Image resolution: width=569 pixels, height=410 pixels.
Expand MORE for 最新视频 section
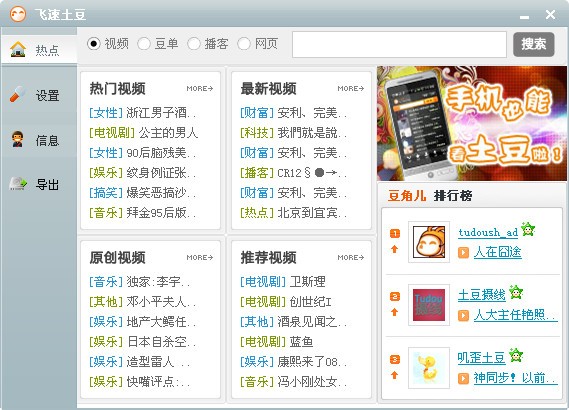pyautogui.click(x=351, y=89)
